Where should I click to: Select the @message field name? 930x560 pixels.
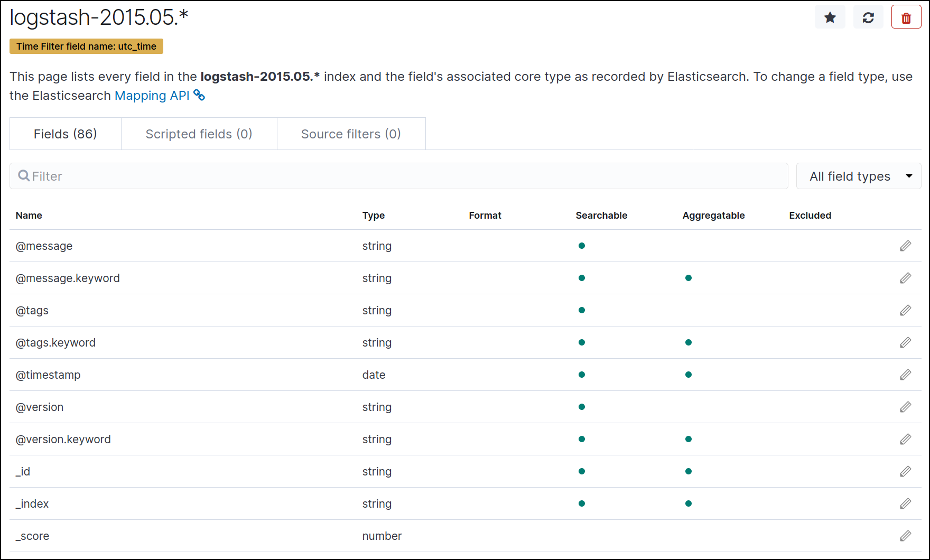point(44,246)
